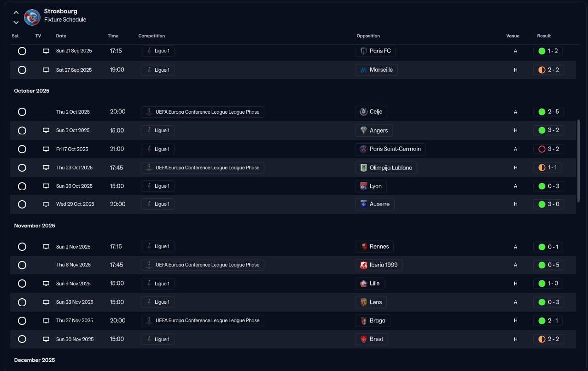Click the Paris Saint-Germain club badge
Viewport: 588px width, 371px height.
click(363, 149)
